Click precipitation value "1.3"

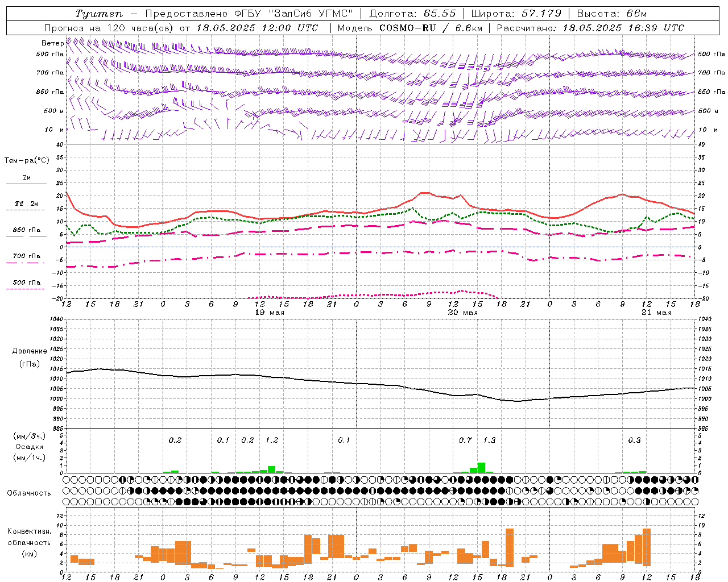(x=489, y=440)
